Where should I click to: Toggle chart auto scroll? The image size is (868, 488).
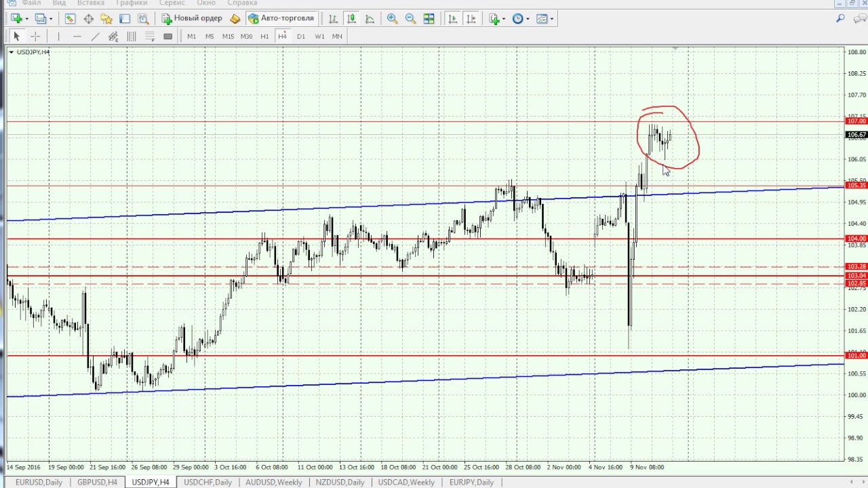point(453,19)
